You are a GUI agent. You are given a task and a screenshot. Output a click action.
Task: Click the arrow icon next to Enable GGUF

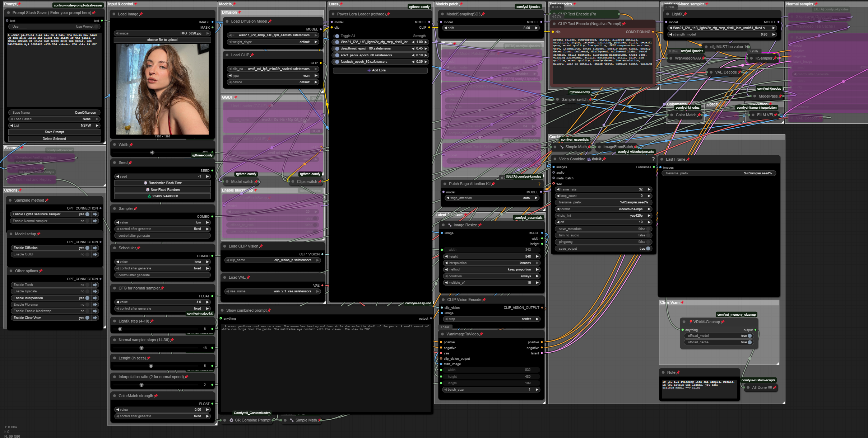click(x=95, y=254)
